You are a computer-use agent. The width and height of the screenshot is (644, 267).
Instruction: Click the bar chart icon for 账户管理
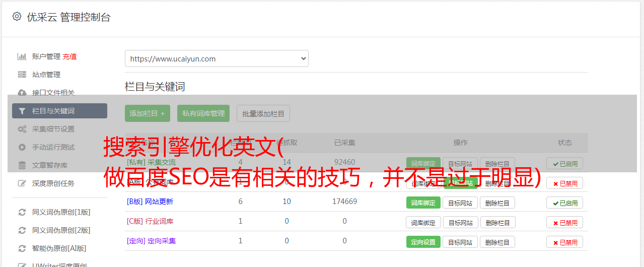(x=22, y=56)
